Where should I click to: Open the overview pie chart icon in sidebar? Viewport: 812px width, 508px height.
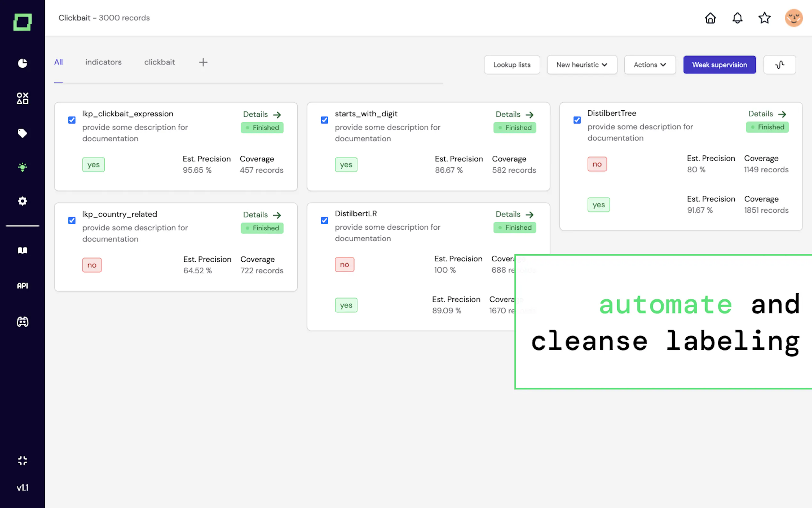pos(22,63)
